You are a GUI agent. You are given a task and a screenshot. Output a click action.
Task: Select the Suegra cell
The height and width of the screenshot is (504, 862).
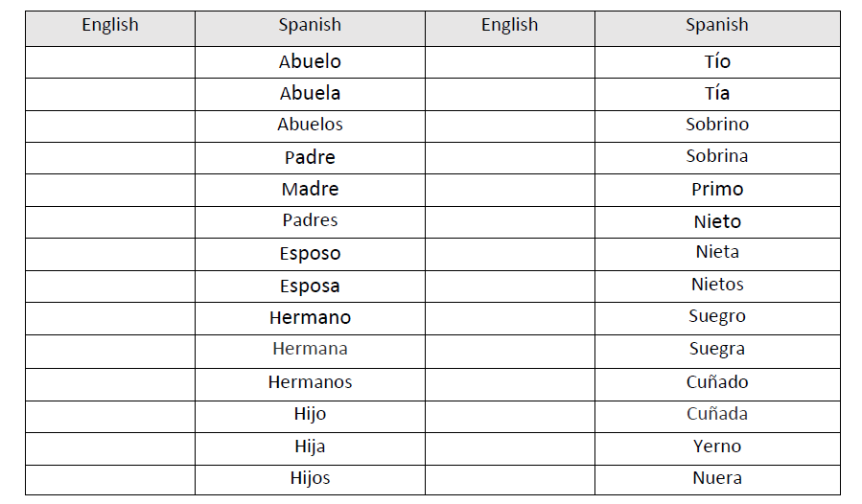(717, 350)
